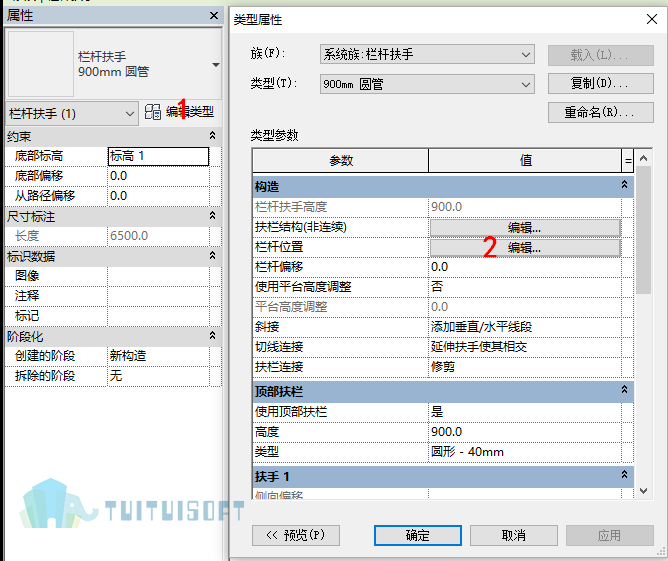Click the 栏杆扶手高度 value 900.0

click(525, 207)
